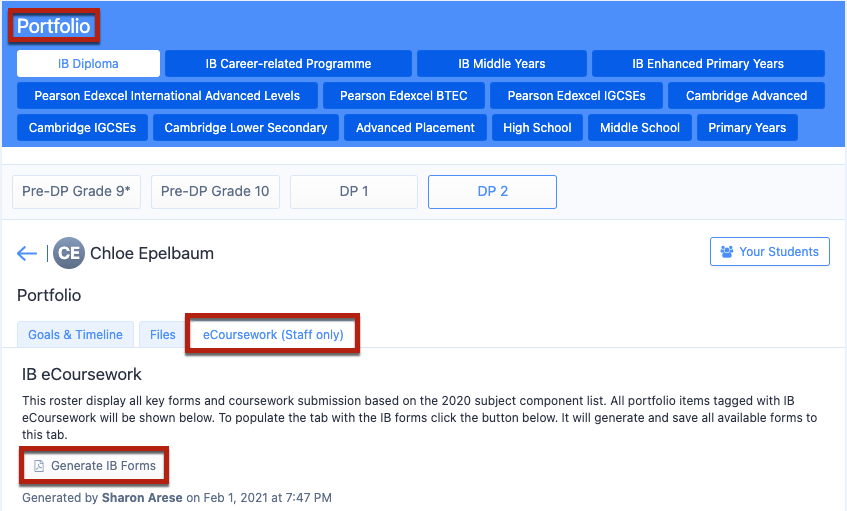The image size is (847, 511).
Task: Switch to Cambridge IGCSEs programme
Action: point(83,128)
